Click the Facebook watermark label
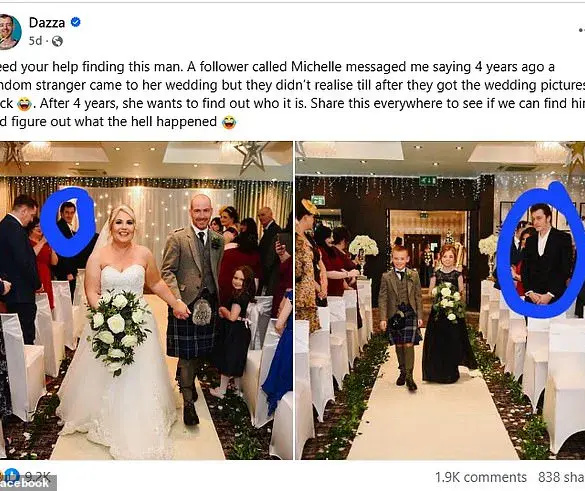This screenshot has height=491, width=585. pyautogui.click(x=25, y=484)
